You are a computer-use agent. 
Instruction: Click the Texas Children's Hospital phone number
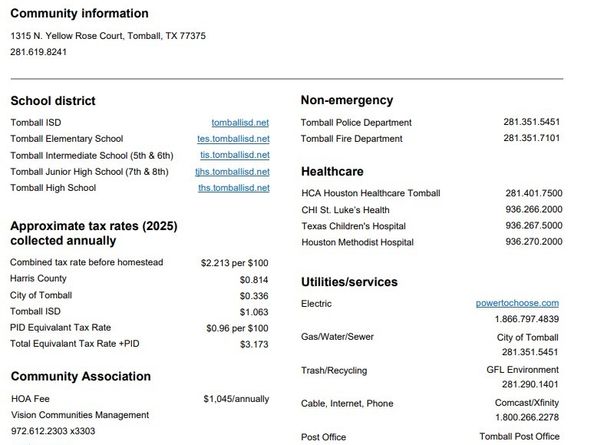pos(534,226)
